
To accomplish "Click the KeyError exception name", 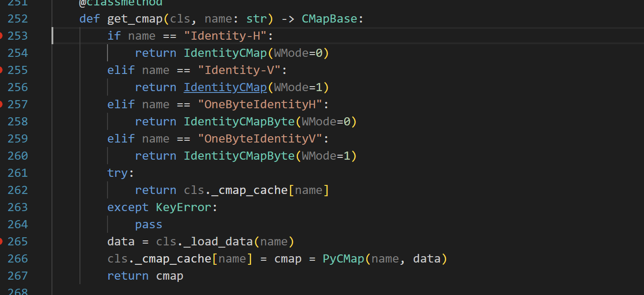I will [183, 207].
